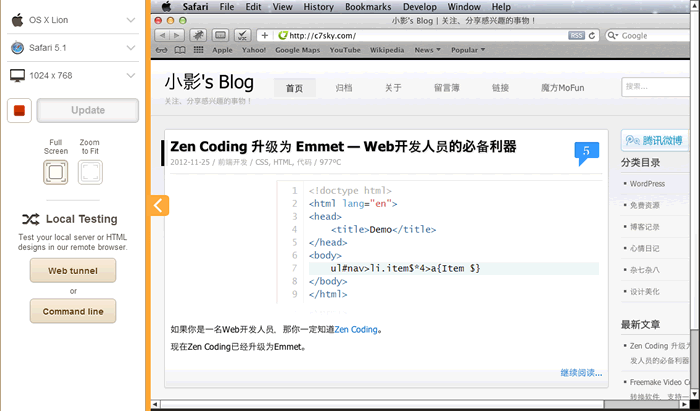Open the 免费资源 category link

click(x=645, y=205)
